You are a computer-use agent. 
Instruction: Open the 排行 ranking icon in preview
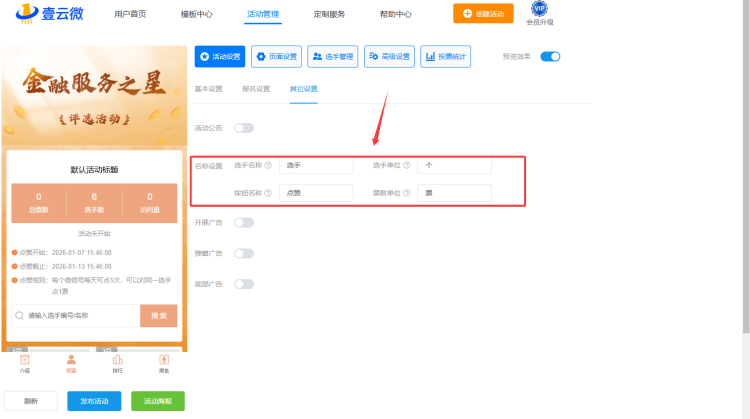pos(118,361)
